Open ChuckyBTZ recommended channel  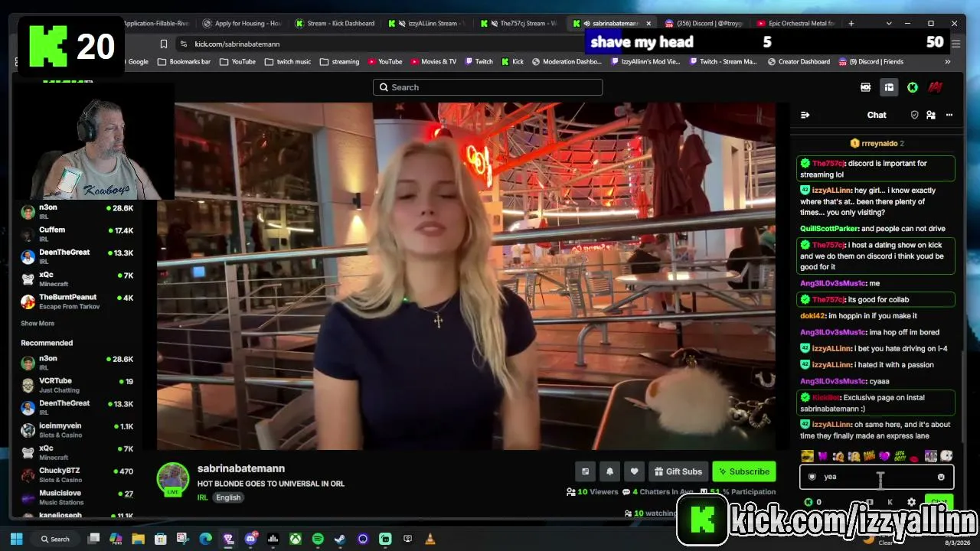(x=77, y=474)
